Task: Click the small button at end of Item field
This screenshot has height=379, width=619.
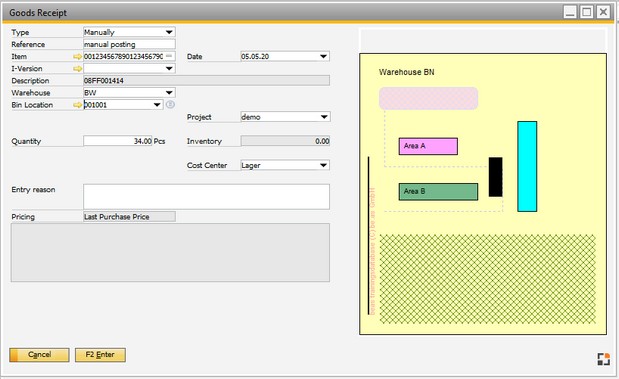Action: [169, 56]
